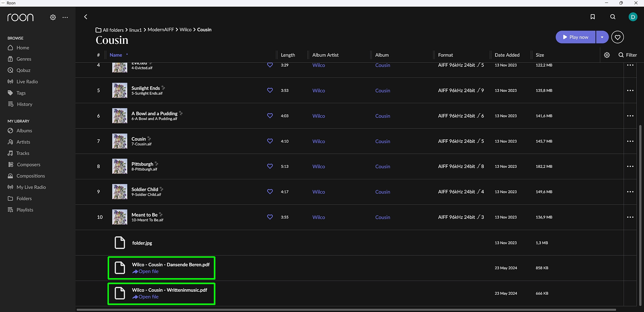Click Pittsburgh album art thumbnail
This screenshot has width=644, height=312.
(x=120, y=166)
